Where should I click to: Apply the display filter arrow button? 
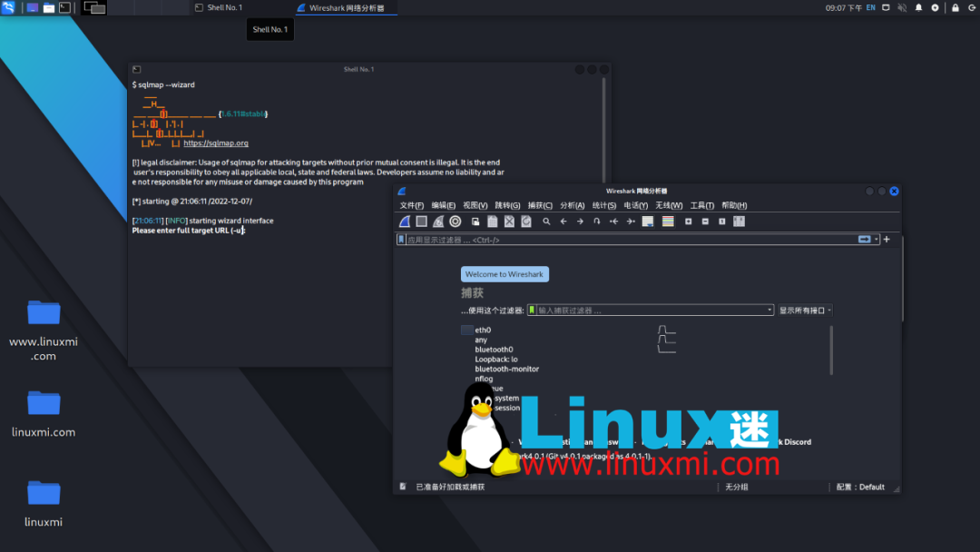[865, 240]
